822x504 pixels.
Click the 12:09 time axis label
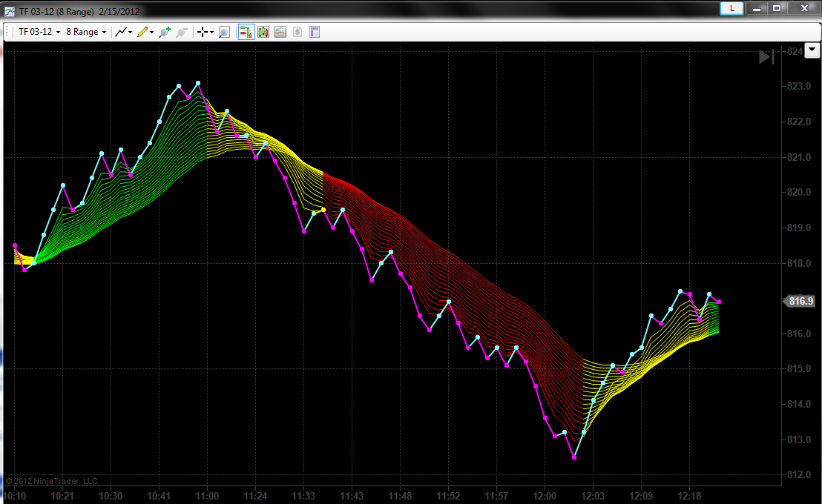(x=641, y=496)
